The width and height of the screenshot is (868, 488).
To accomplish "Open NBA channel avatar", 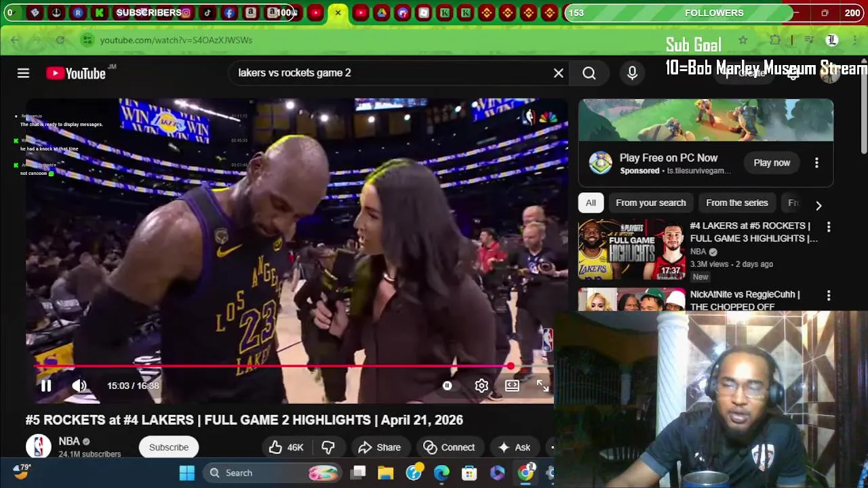I will (x=39, y=447).
